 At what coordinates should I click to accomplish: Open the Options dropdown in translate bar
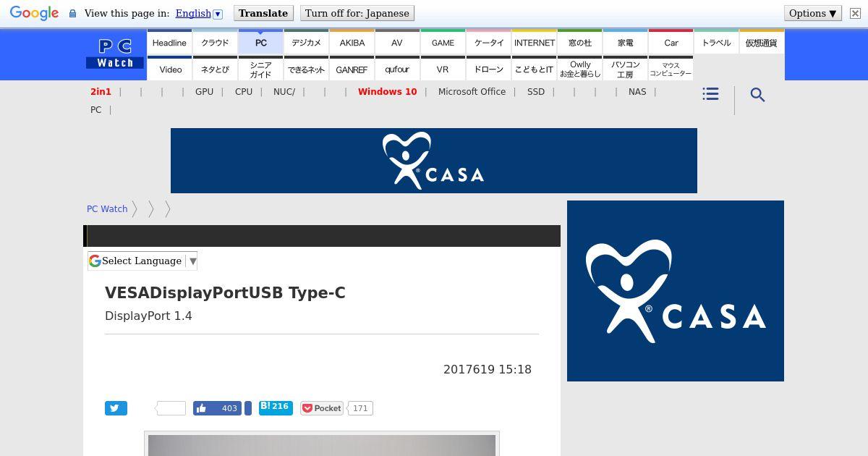[813, 13]
